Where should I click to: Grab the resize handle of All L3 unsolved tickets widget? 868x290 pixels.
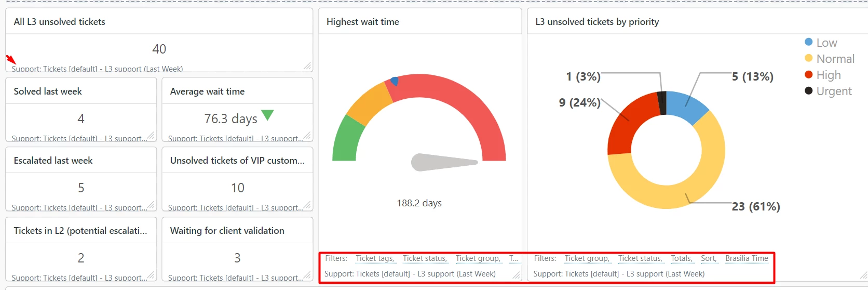[307, 66]
